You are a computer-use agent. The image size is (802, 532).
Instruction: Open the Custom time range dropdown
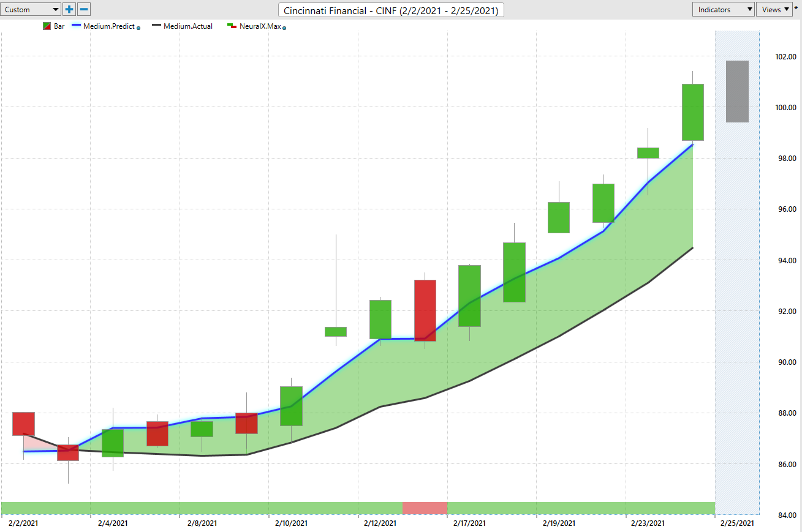coord(31,9)
